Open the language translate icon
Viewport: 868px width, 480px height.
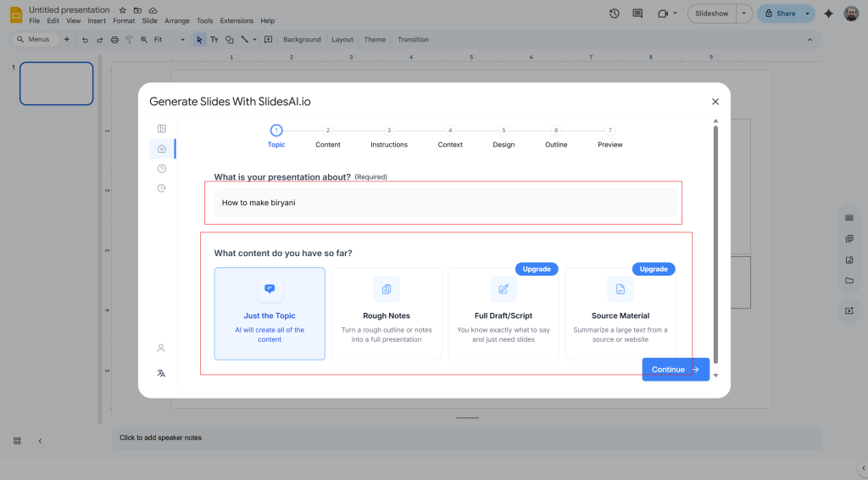[161, 373]
